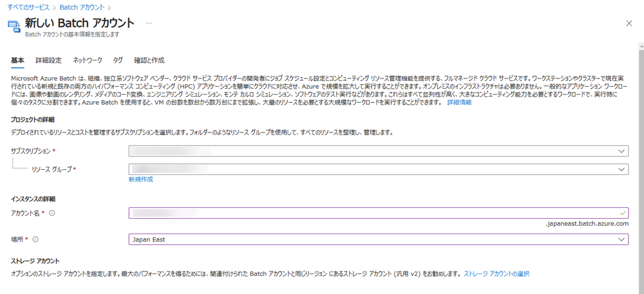Click the インスタンスの詳細 heading
Image resolution: width=644 pixels, height=294 pixels.
click(x=33, y=199)
